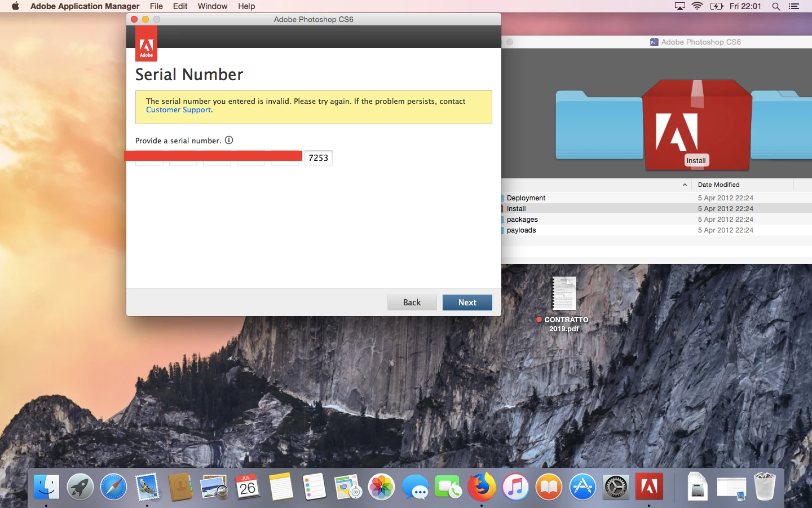812x508 pixels.
Task: Launch Launchpad rocket icon in dock
Action: 80,487
